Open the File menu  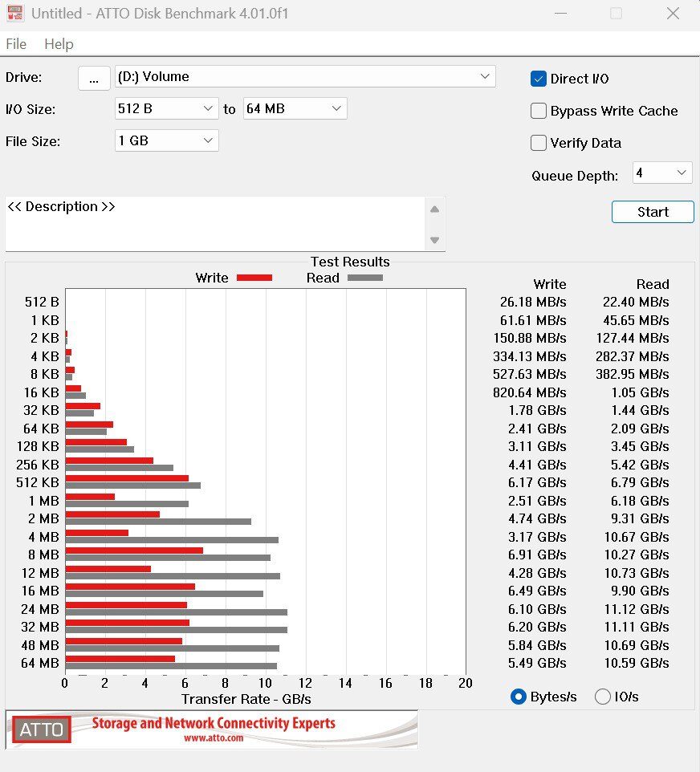tap(16, 44)
